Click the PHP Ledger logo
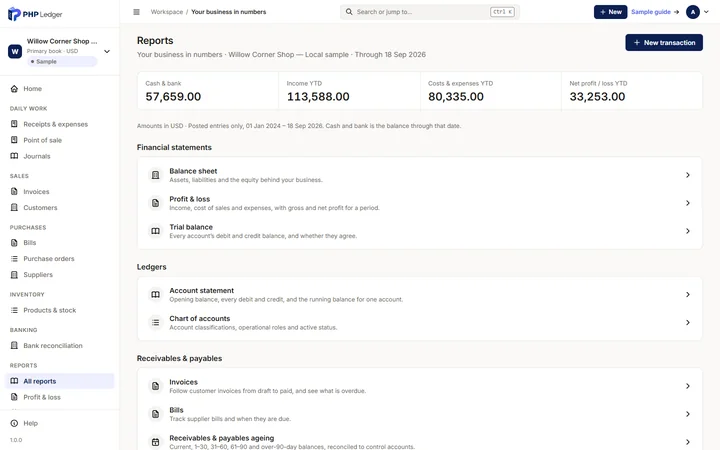This screenshot has height=450, width=720. click(35, 14)
